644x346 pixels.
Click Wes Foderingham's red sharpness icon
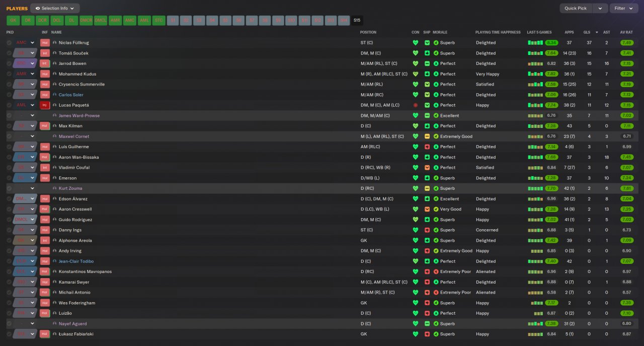427,303
